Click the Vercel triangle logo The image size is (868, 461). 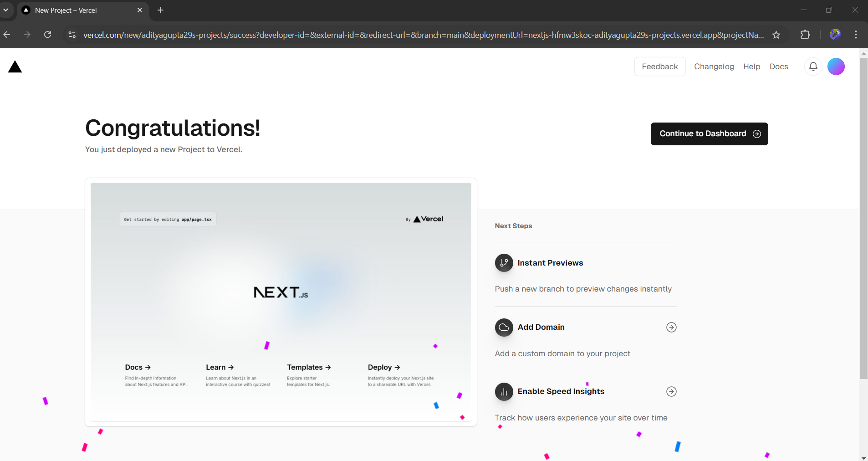[15, 67]
